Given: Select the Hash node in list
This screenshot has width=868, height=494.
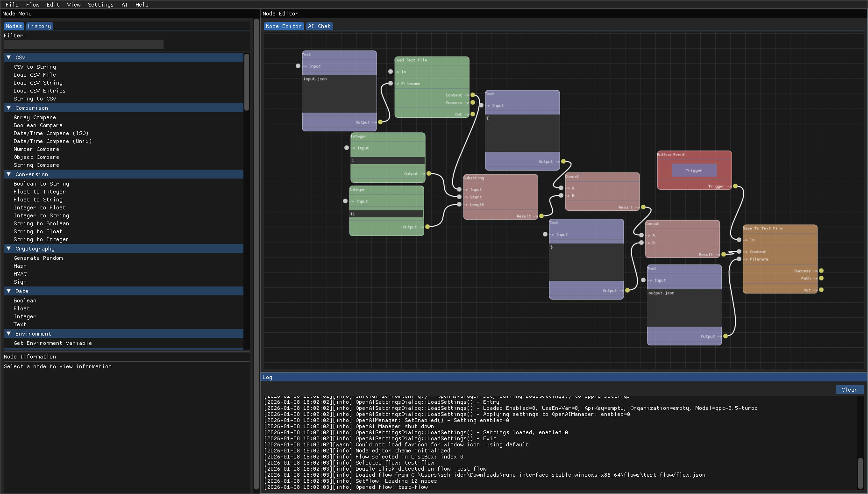Looking at the screenshot, I should click(x=20, y=266).
